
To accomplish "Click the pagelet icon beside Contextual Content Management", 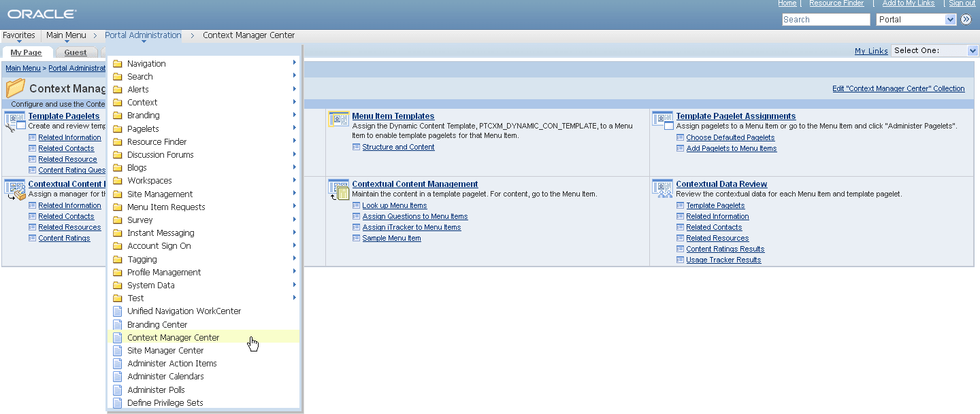I will click(338, 188).
